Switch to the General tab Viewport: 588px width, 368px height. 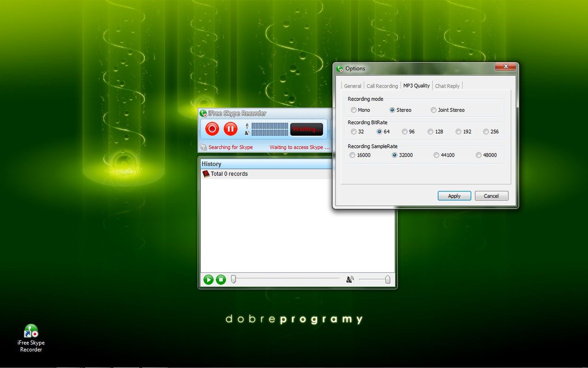click(x=352, y=86)
